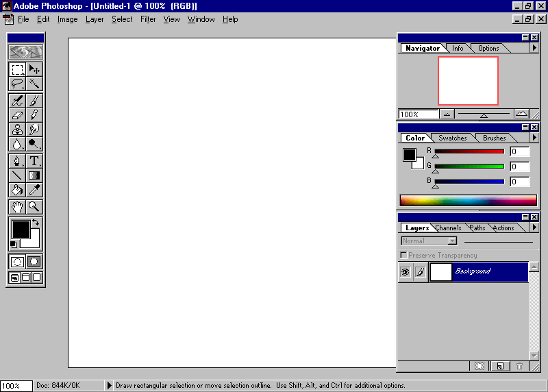Click the new layer icon in Layers palette
Viewport: 548px width, 392px height.
click(500, 366)
